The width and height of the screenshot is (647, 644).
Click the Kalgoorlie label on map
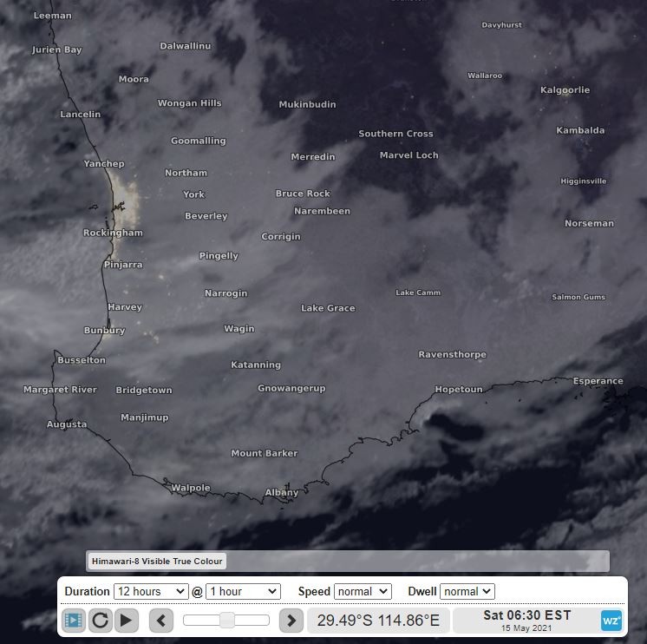click(565, 90)
